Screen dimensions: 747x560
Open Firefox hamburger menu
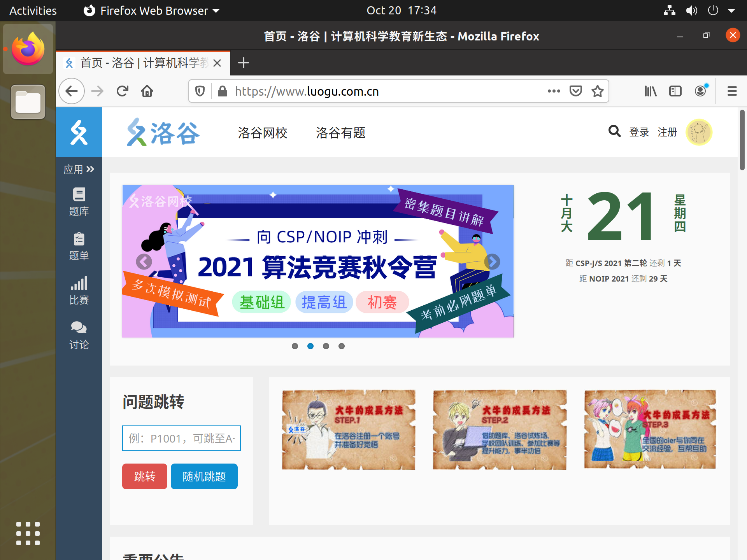point(732,91)
